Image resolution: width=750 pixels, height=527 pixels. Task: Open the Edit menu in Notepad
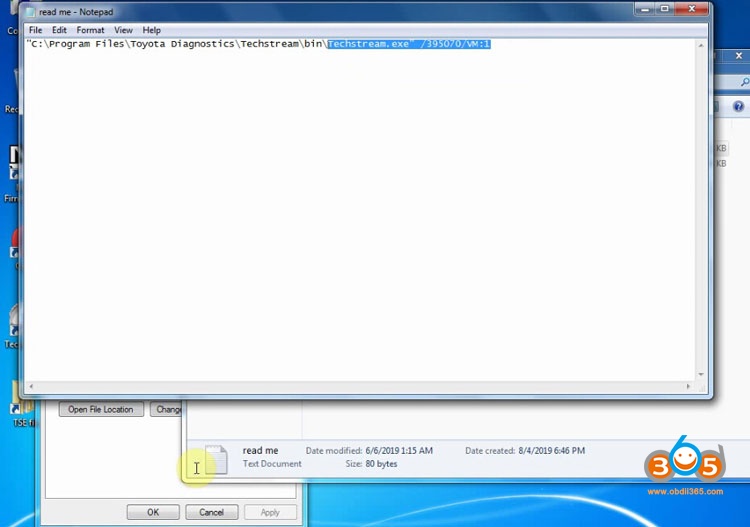(59, 30)
